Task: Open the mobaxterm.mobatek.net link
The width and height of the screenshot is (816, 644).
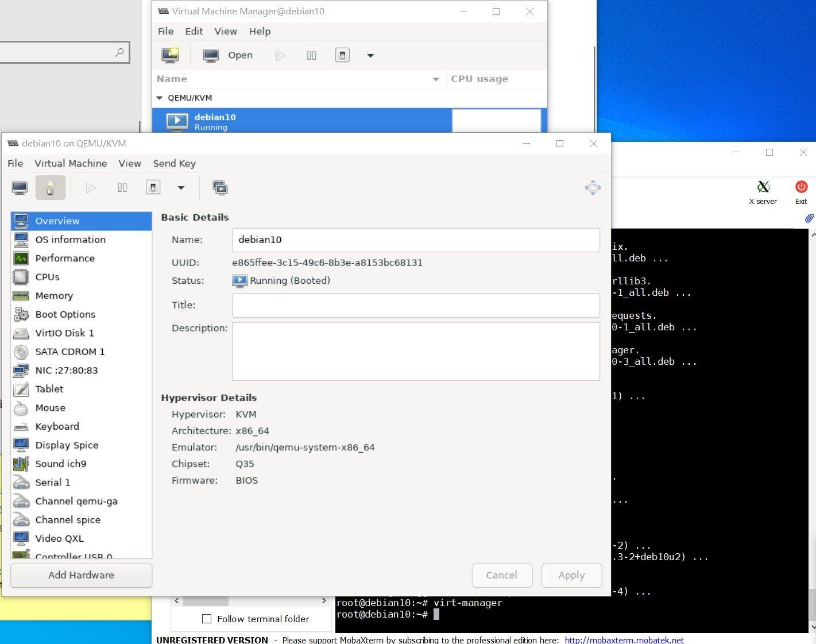Action: pyautogui.click(x=624, y=639)
